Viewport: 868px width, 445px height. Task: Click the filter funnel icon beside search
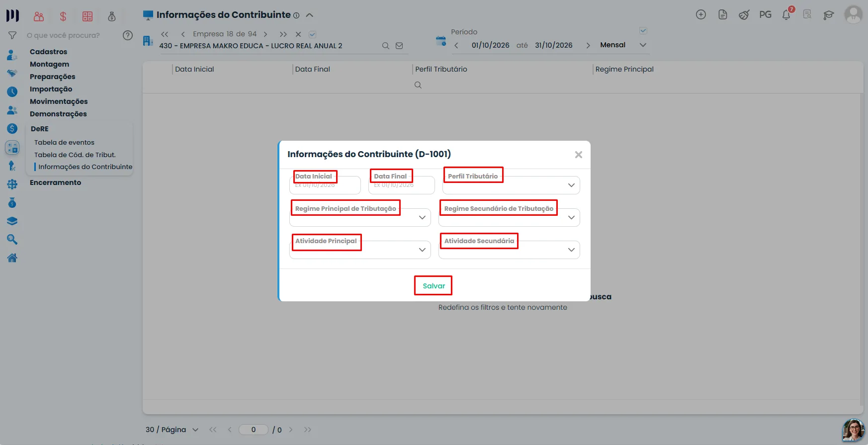(12, 35)
